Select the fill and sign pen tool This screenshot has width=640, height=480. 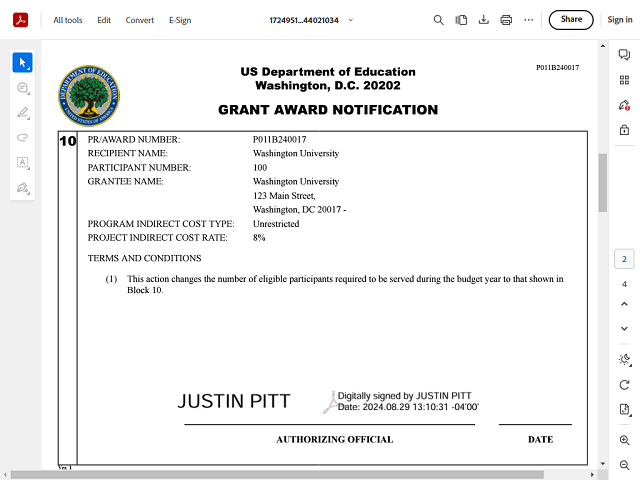(x=22, y=188)
